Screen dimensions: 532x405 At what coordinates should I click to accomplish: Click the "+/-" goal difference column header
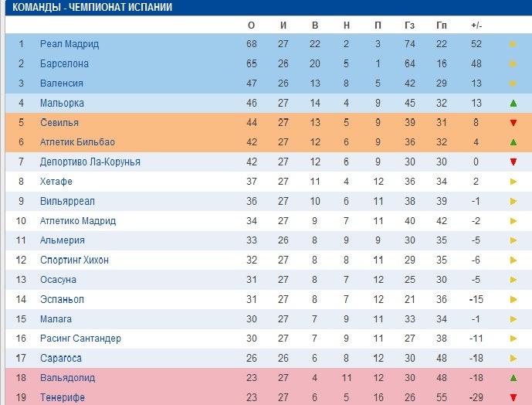coord(476,26)
